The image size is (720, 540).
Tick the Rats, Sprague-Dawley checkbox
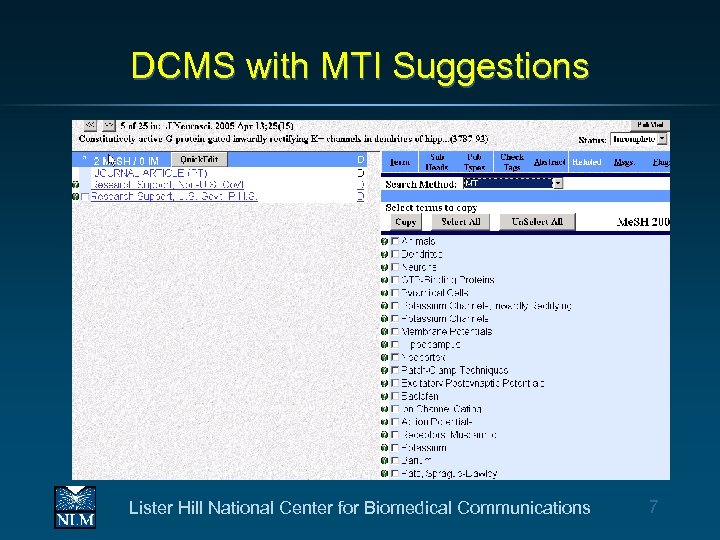tap(395, 473)
